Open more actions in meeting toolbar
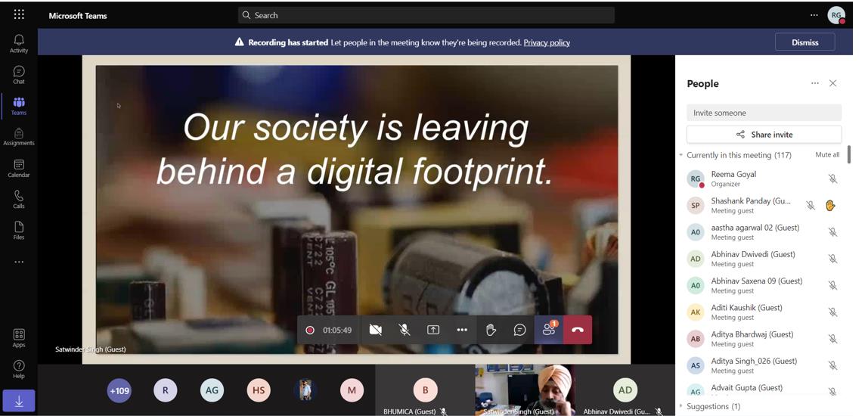This screenshot has width=868, height=416. tap(462, 330)
